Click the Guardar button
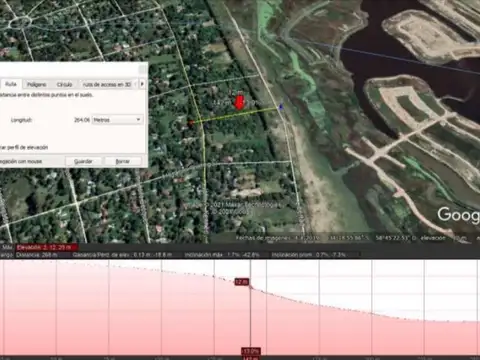 coord(83,161)
